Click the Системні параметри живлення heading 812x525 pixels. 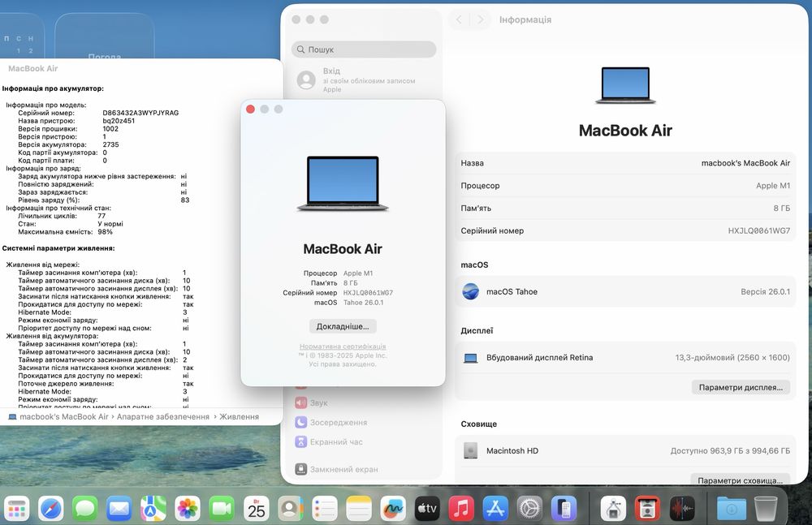click(x=58, y=248)
